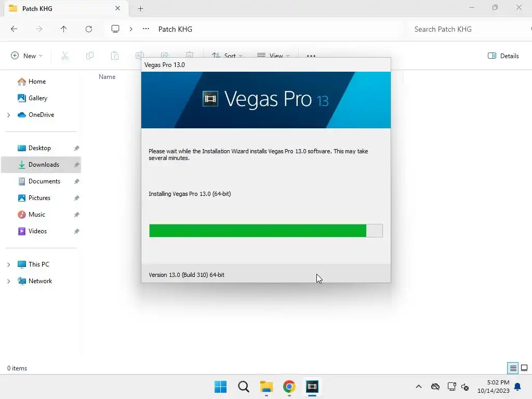
Task: Switch to details list view layout
Action: click(513, 368)
